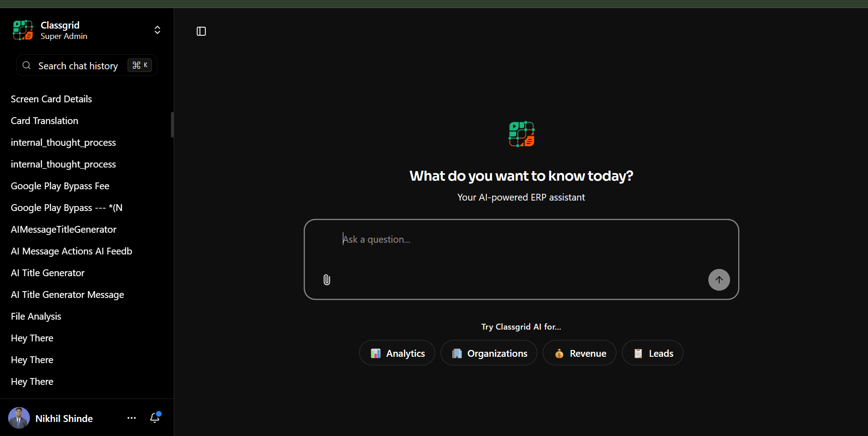Open the AIMessageTitleGenerator chat

63,230
